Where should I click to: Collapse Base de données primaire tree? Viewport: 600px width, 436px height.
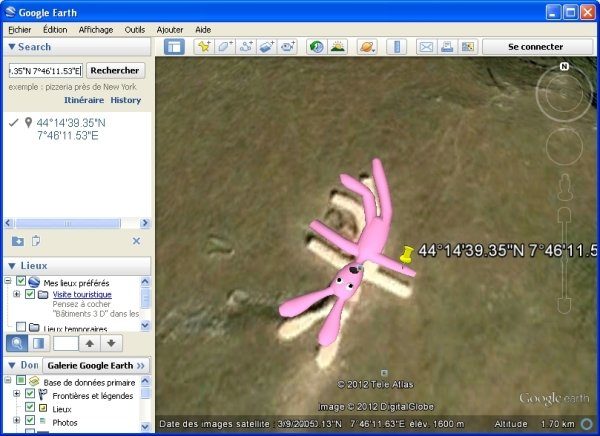point(8,380)
